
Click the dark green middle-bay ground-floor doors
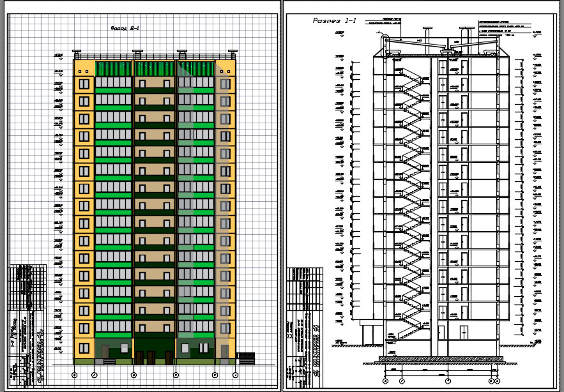pos(154,358)
